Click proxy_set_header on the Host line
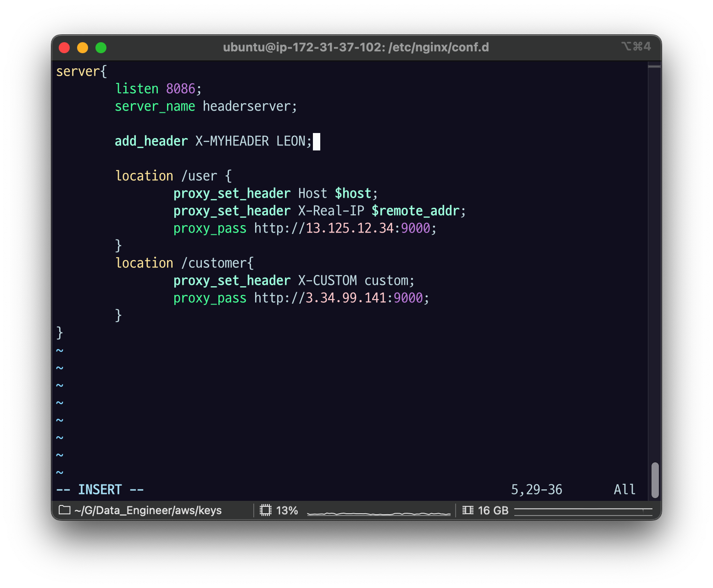The width and height of the screenshot is (713, 588). point(232,194)
